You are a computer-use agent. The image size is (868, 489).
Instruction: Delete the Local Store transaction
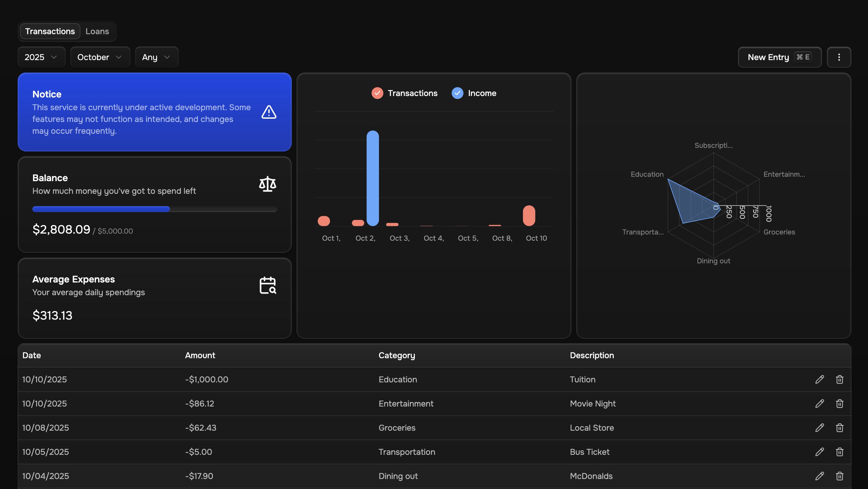tap(839, 428)
